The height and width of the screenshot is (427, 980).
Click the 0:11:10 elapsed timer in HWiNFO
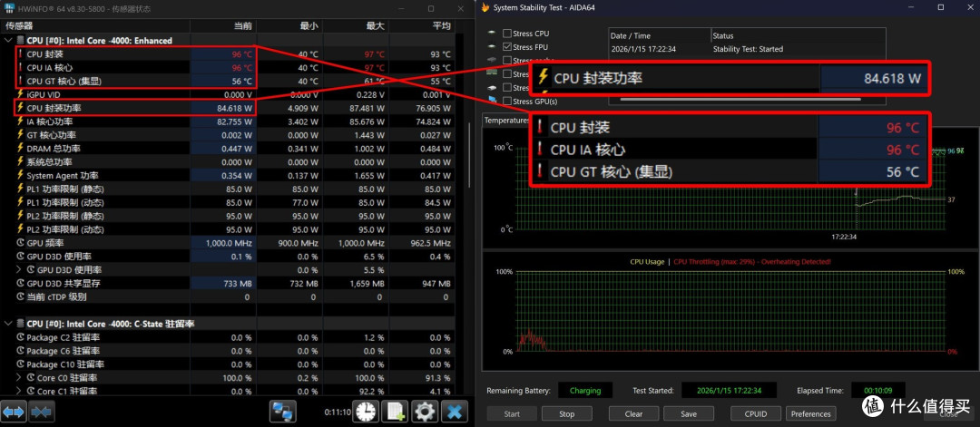point(338,412)
